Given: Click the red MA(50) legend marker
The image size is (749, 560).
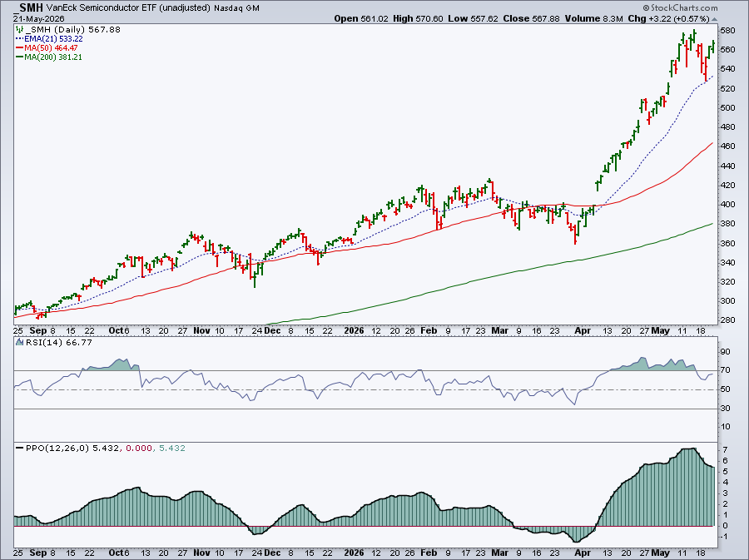Looking at the screenshot, I should click(x=20, y=47).
